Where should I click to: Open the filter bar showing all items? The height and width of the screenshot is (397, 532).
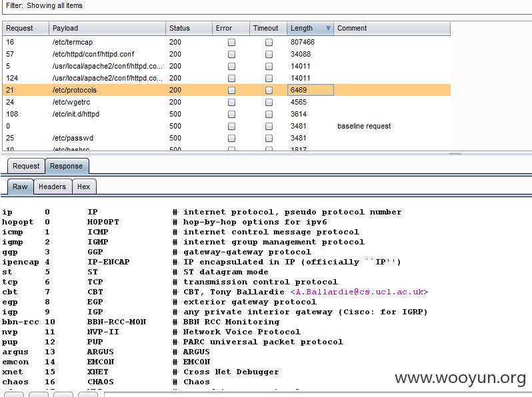[266, 6]
